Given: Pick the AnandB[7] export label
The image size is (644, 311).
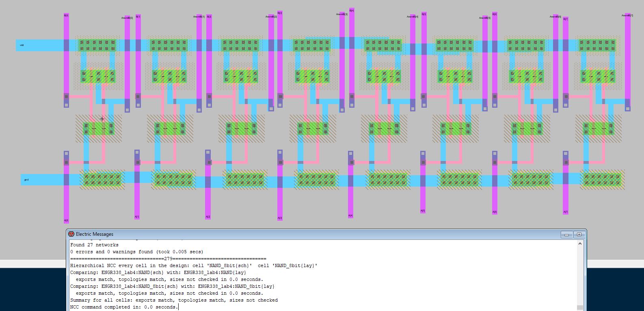Looking at the screenshot, I should click(627, 15).
